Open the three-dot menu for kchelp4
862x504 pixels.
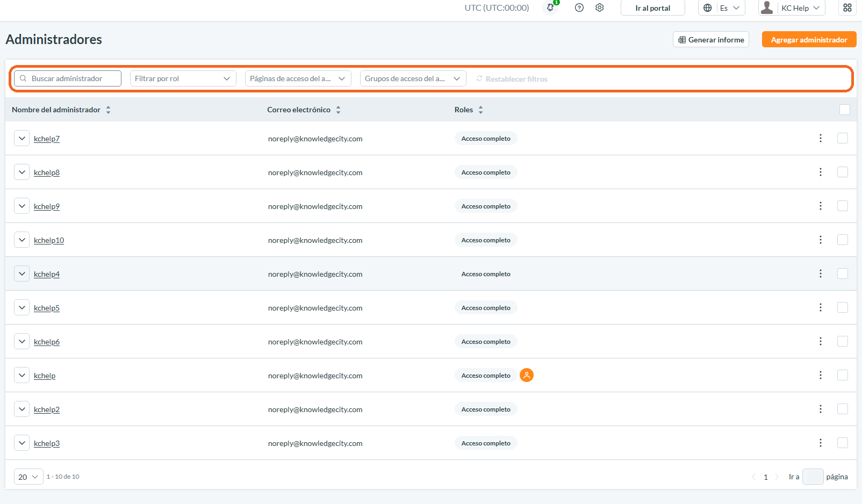tap(821, 273)
